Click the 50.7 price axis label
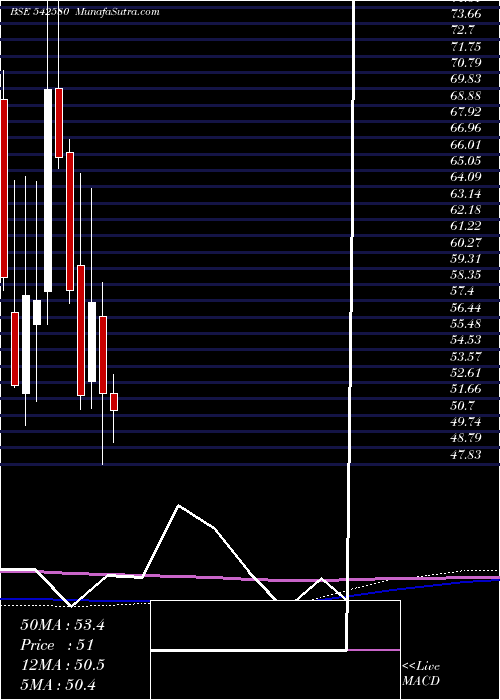Screen dimensions: 500x700 (x=463, y=407)
